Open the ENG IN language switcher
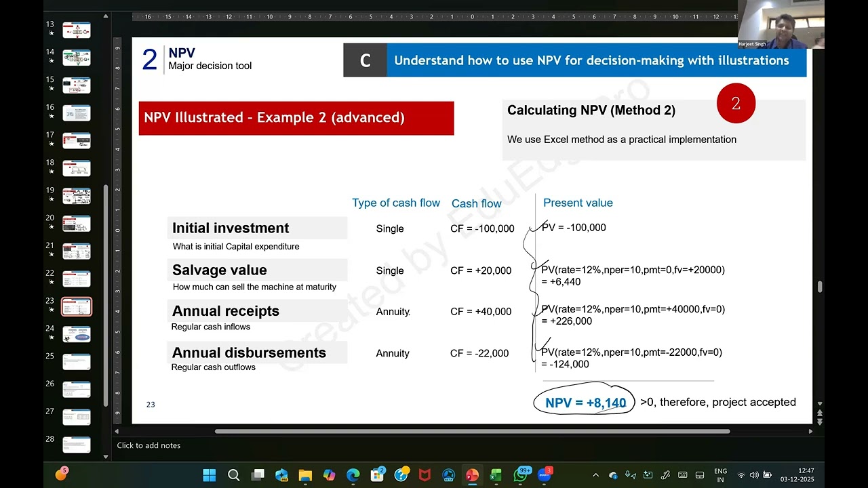Viewport: 868px width, 488px height. click(x=720, y=475)
